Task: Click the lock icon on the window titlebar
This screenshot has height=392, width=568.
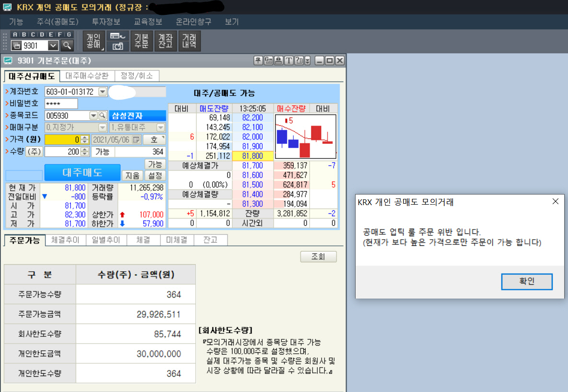Action: (278, 60)
